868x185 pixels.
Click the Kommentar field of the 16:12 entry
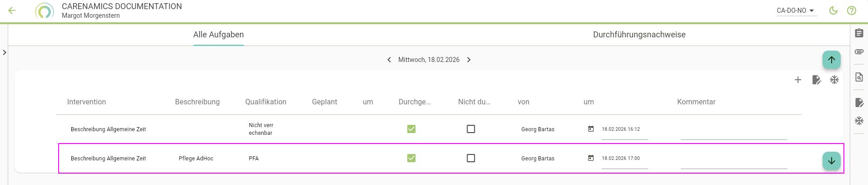733,132
